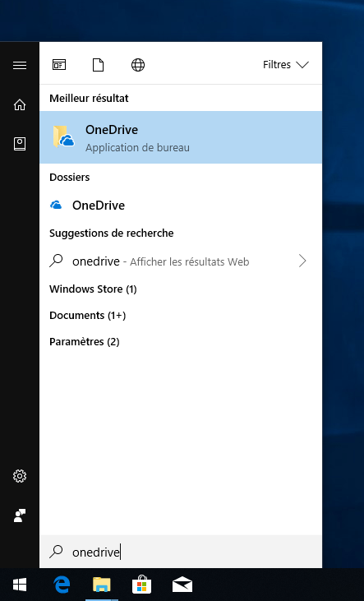Click the Meilleur résultat heading
This screenshot has height=601, width=364.
(x=89, y=98)
